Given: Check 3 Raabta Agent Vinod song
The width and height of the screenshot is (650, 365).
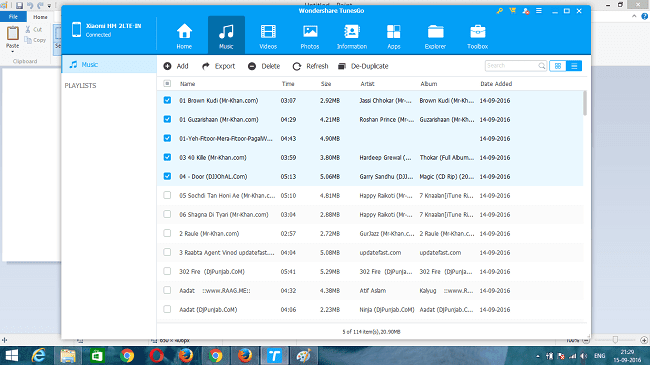Looking at the screenshot, I should pos(167,252).
